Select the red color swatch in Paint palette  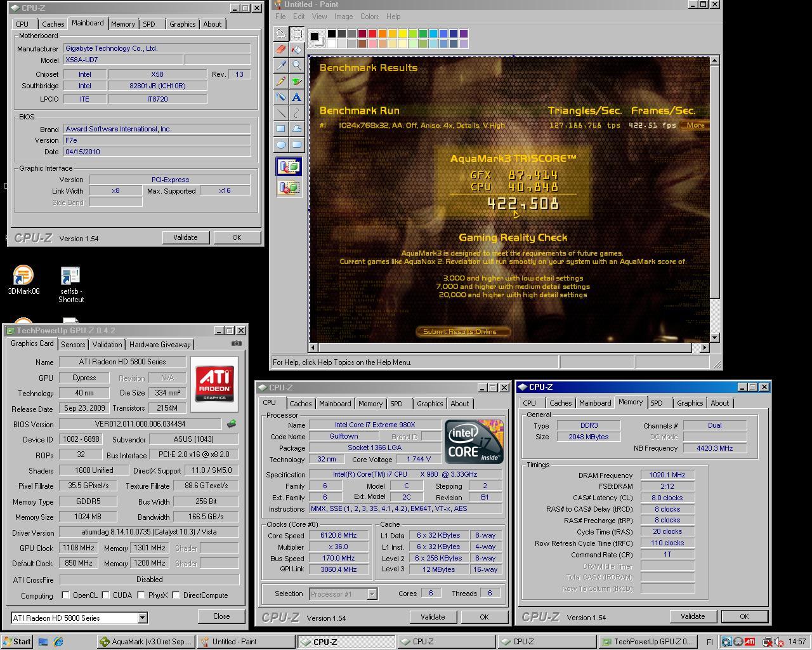372,34
